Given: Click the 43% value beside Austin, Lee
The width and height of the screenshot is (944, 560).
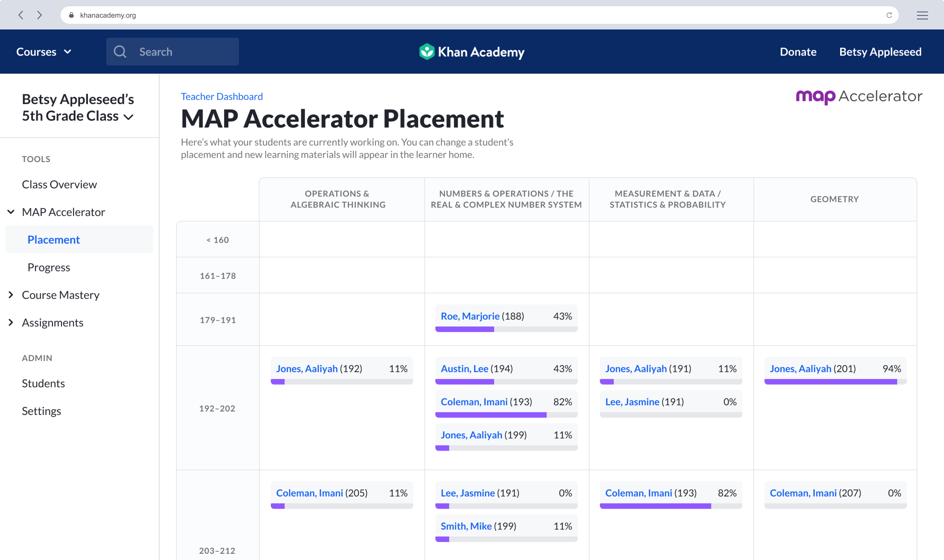Looking at the screenshot, I should [x=563, y=368].
